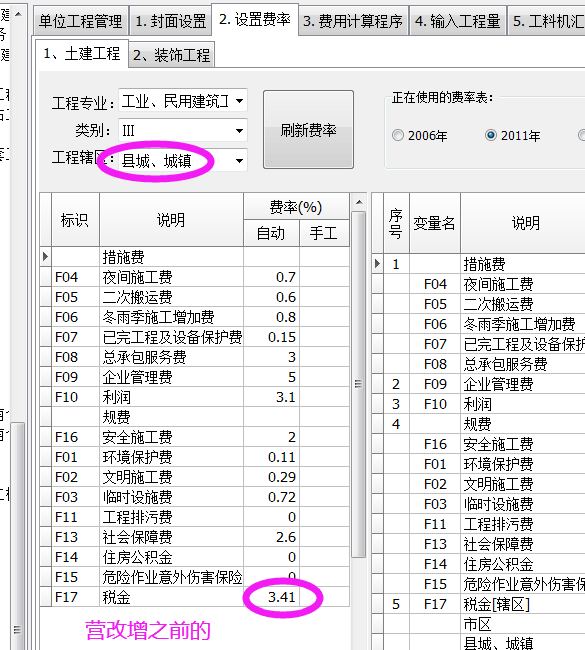Viewport: 585px width, 650px height.
Task: Switch to 5.工料机汇 tab
Action: point(546,21)
